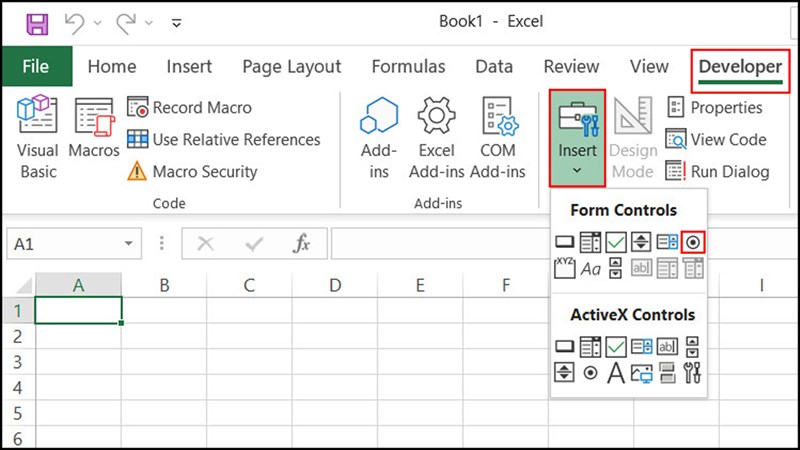Open ActiveX More Controls
Screen dimensions: 800x450
pyautogui.click(x=692, y=372)
